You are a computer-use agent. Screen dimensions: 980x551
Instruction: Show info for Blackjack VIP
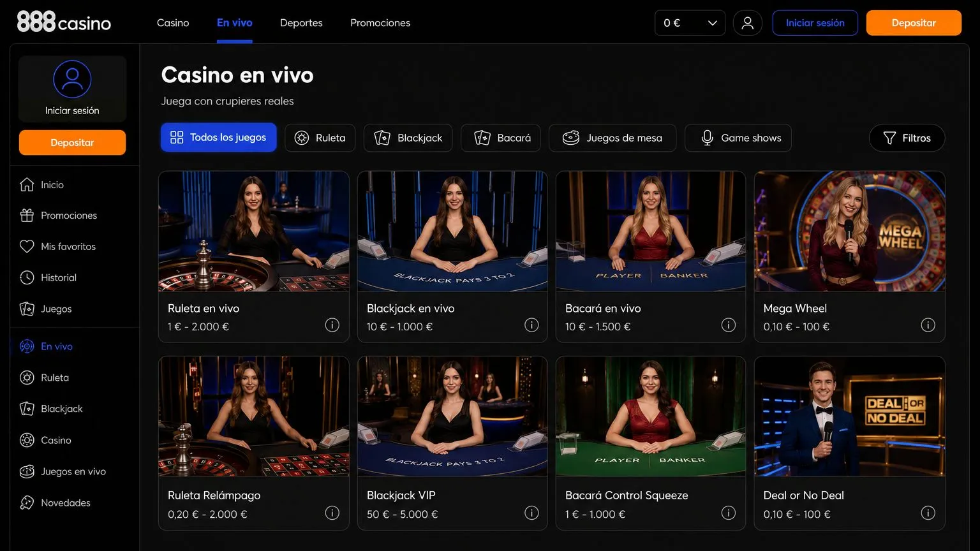(x=531, y=513)
